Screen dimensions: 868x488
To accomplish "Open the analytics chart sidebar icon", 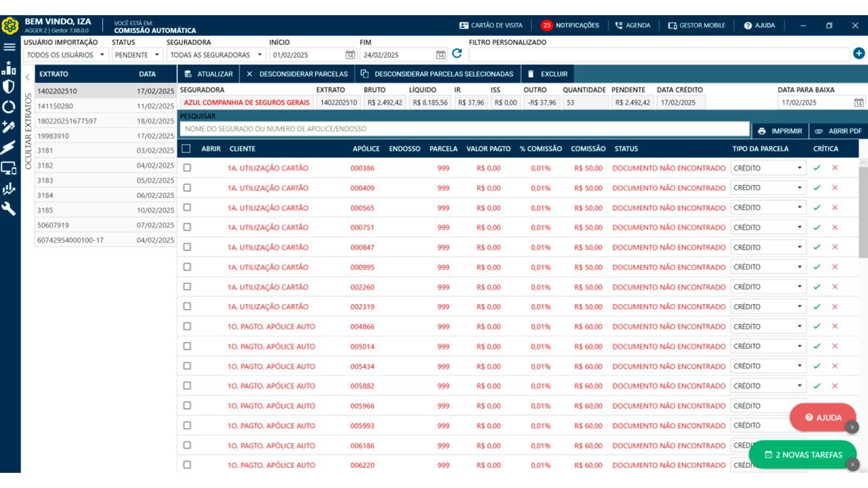I will (x=9, y=189).
